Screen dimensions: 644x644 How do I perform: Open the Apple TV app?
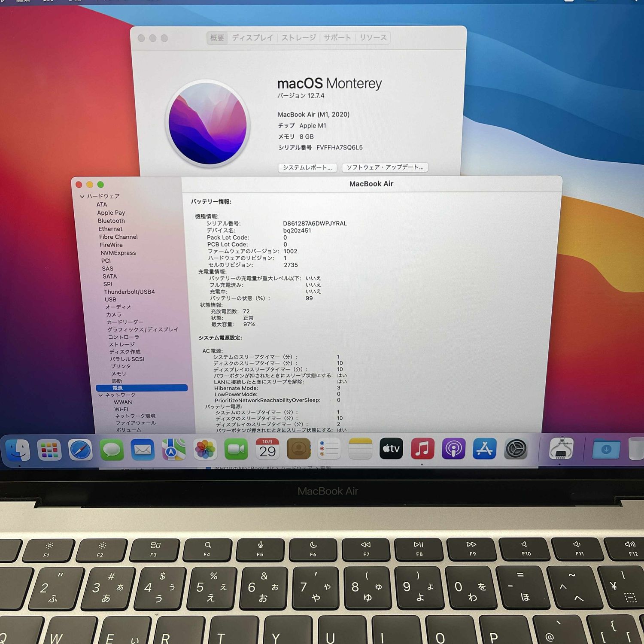click(391, 449)
